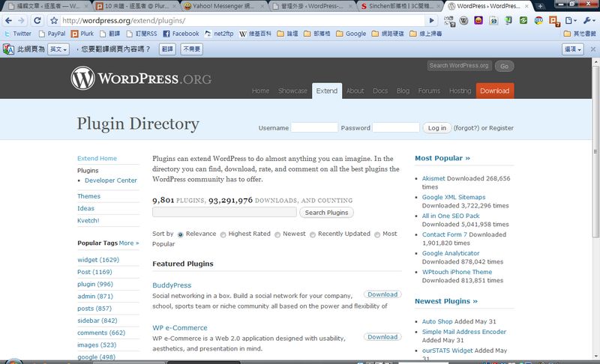The height and width of the screenshot is (364, 600).
Task: Open the 英文 language dropdown
Action: coord(58,49)
